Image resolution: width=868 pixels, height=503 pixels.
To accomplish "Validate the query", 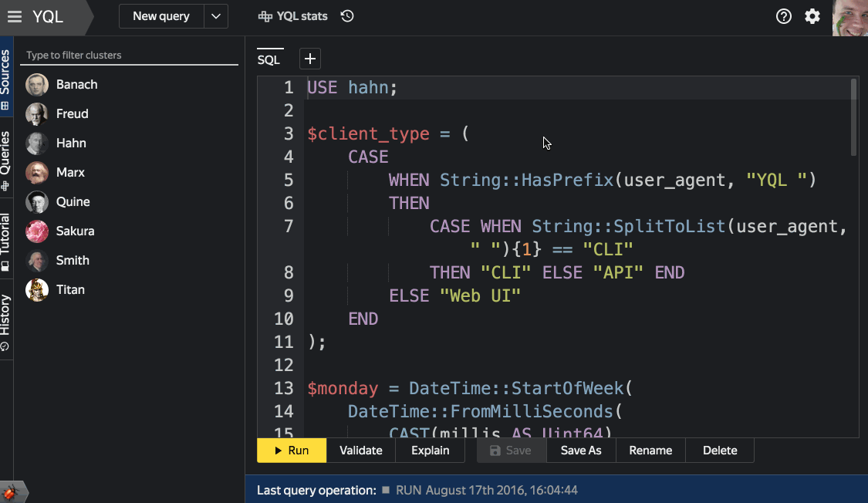I will tap(361, 451).
